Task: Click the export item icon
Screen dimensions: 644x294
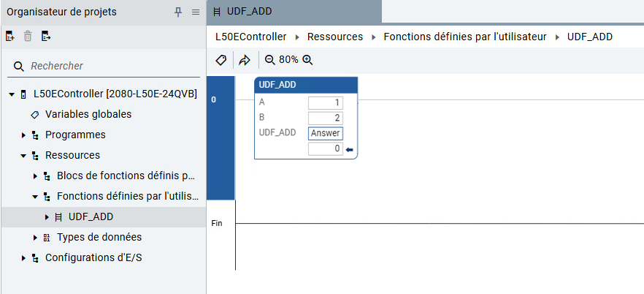Action: coord(46,36)
